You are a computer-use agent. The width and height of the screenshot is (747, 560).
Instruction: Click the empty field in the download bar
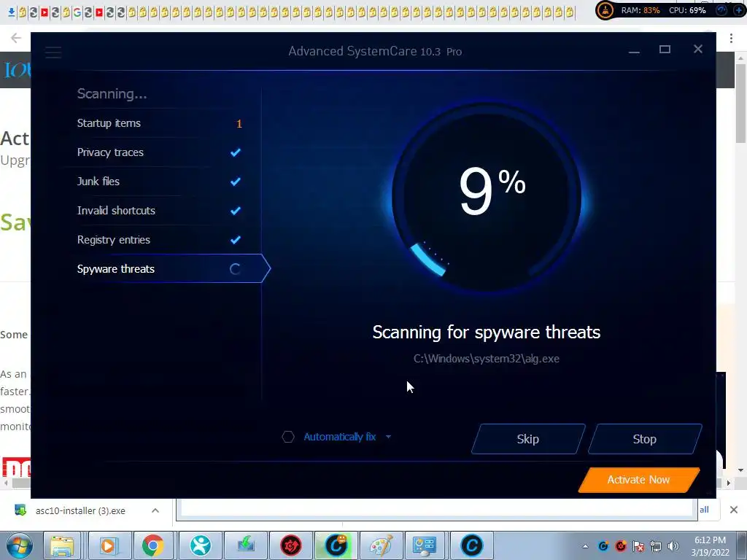(437, 510)
